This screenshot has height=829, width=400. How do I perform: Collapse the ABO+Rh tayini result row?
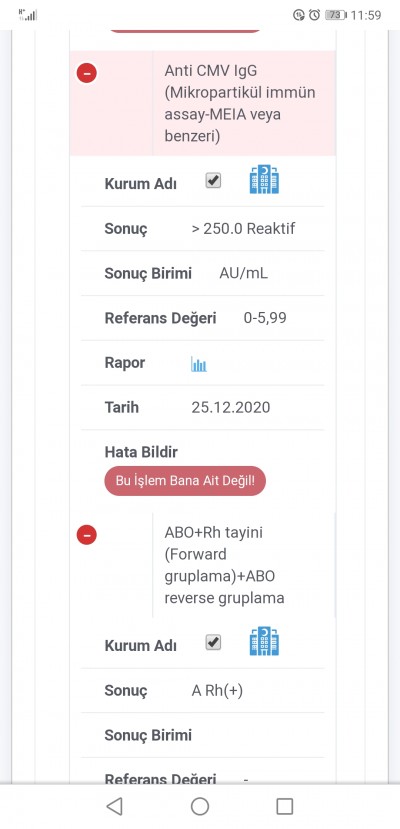87,535
